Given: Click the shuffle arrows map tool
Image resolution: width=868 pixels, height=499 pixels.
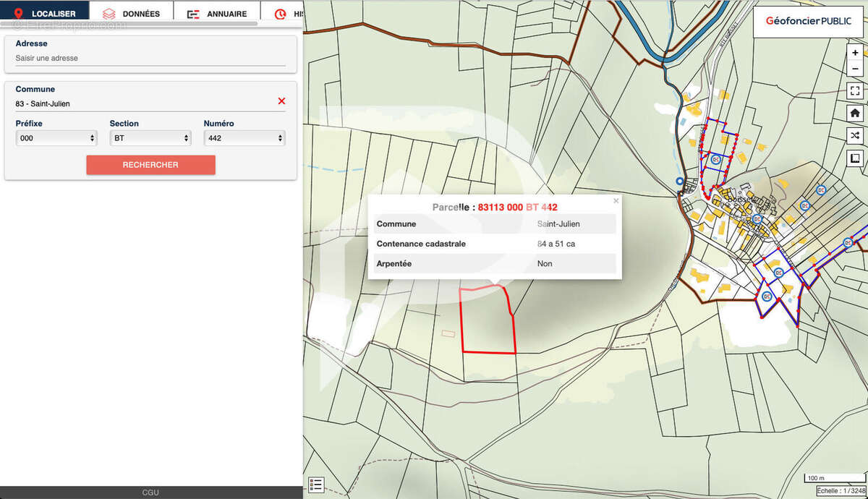Looking at the screenshot, I should 855,136.
